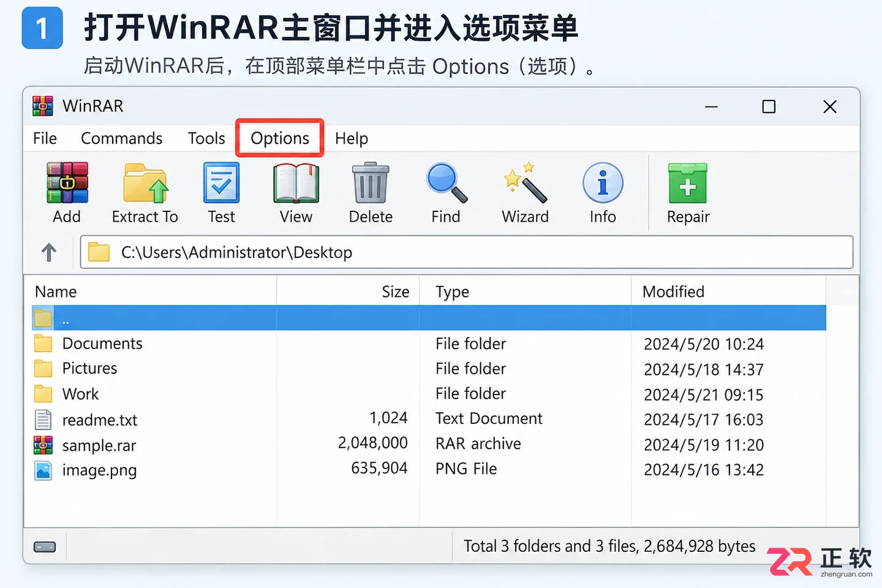Viewport: 882px width, 588px height.
Task: Click the readme.txt document icon
Action: (x=43, y=420)
